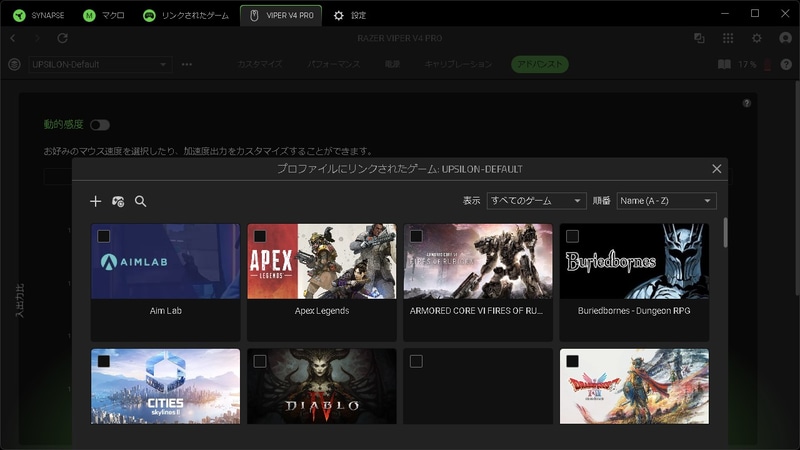The height and width of the screenshot is (450, 800).
Task: Click the 17% battery indicator
Action: point(754,64)
